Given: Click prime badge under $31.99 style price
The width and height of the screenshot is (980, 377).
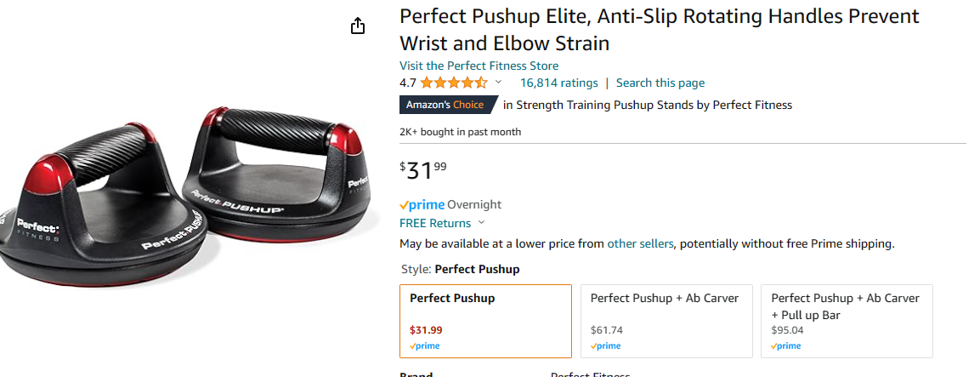Looking at the screenshot, I should [x=425, y=346].
